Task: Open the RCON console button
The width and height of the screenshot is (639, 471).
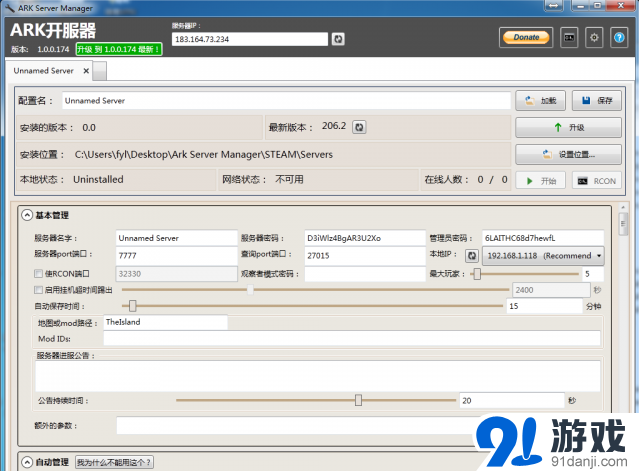Action: pos(597,181)
